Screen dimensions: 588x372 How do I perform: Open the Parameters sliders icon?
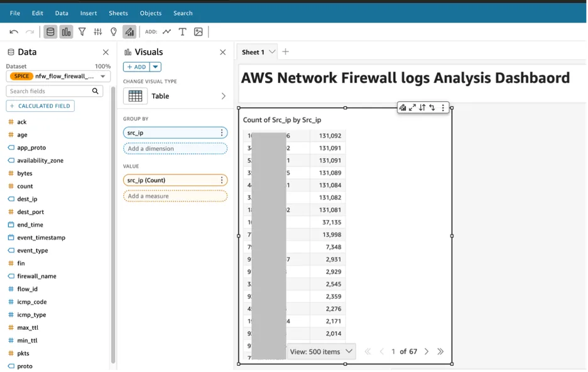click(x=98, y=32)
